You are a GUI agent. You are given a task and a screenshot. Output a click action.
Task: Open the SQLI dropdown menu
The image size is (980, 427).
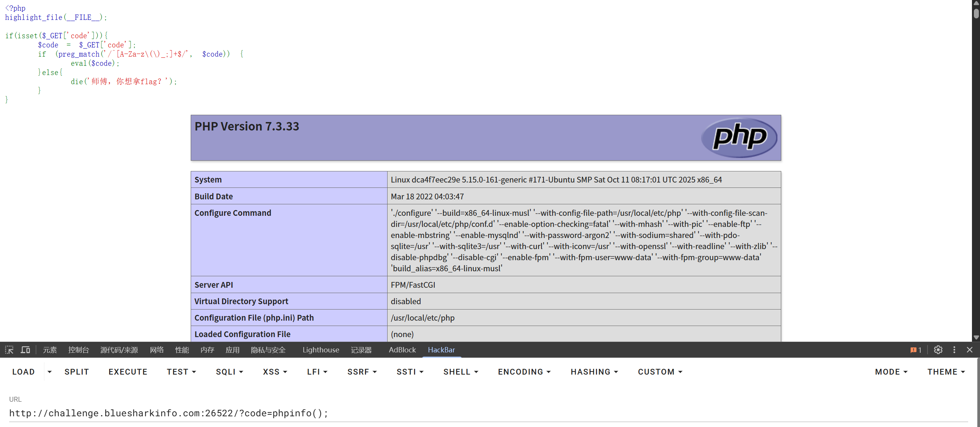coord(229,372)
